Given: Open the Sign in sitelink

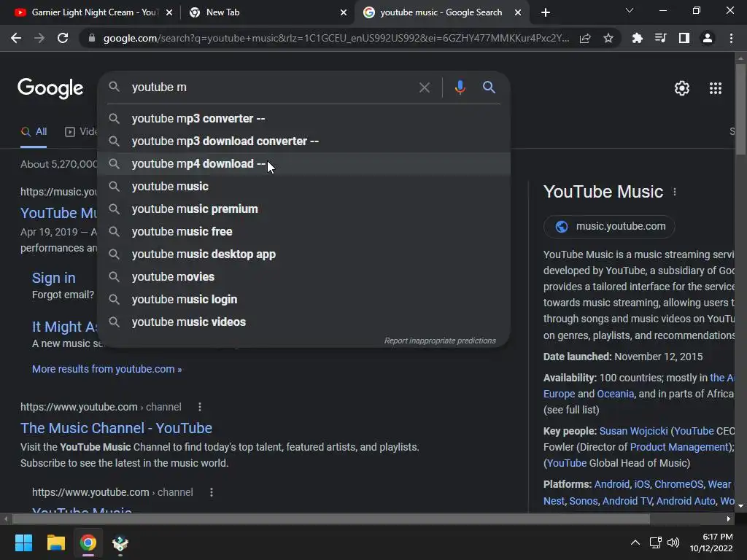Looking at the screenshot, I should pyautogui.click(x=53, y=278).
